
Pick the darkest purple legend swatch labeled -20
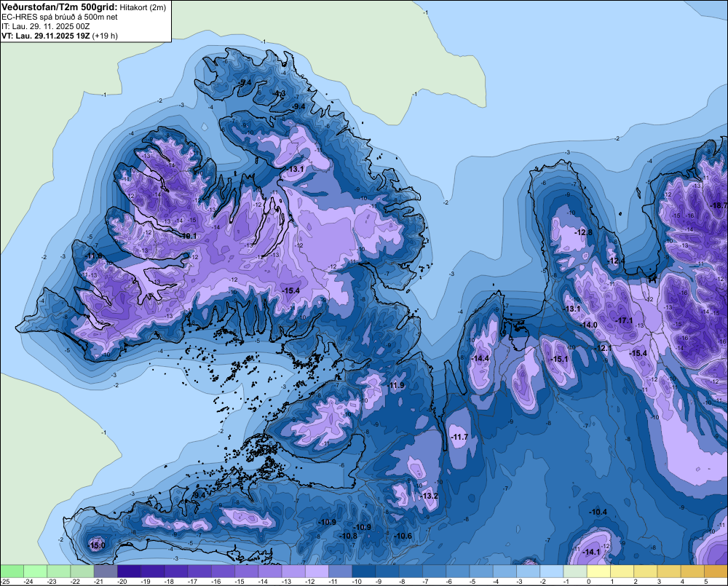point(129,571)
